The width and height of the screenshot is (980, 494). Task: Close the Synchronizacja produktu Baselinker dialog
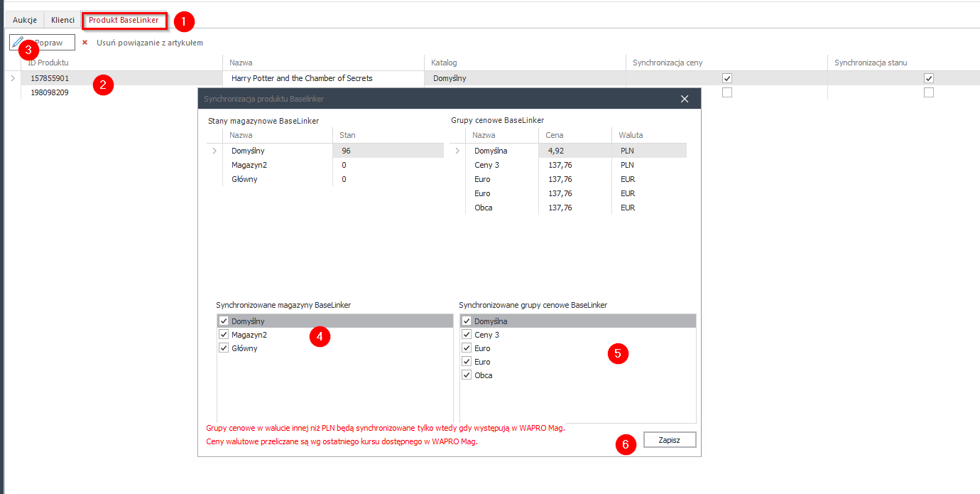[685, 99]
